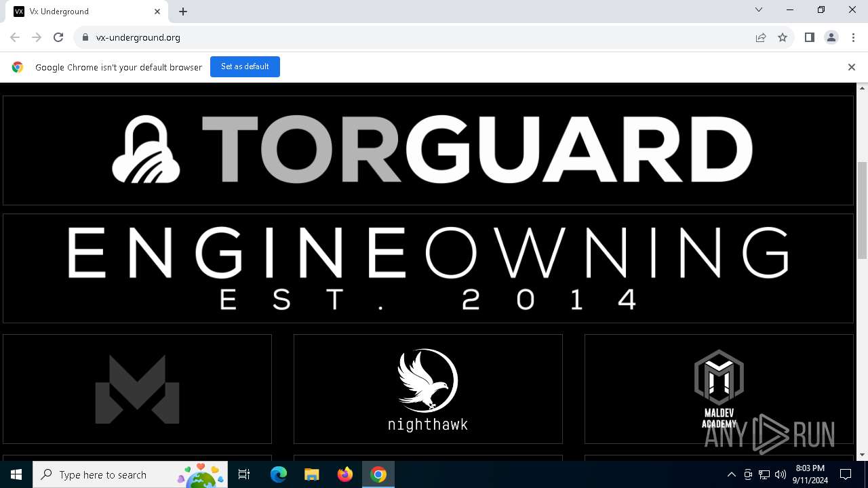
Task: Launch Microsoft Edge from taskbar
Action: click(279, 474)
